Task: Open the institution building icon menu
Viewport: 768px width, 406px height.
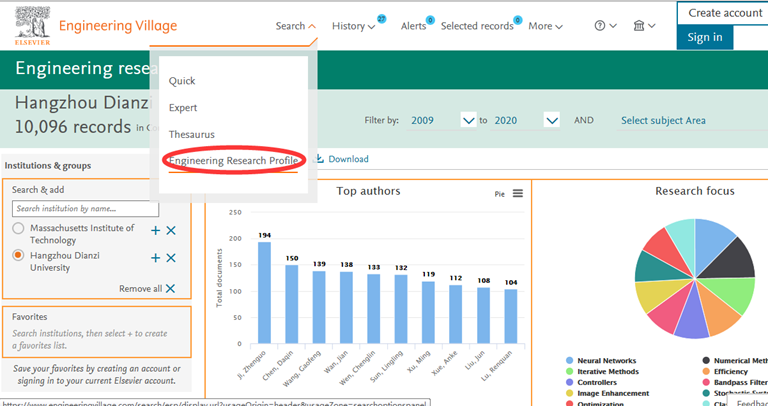Action: (639, 26)
